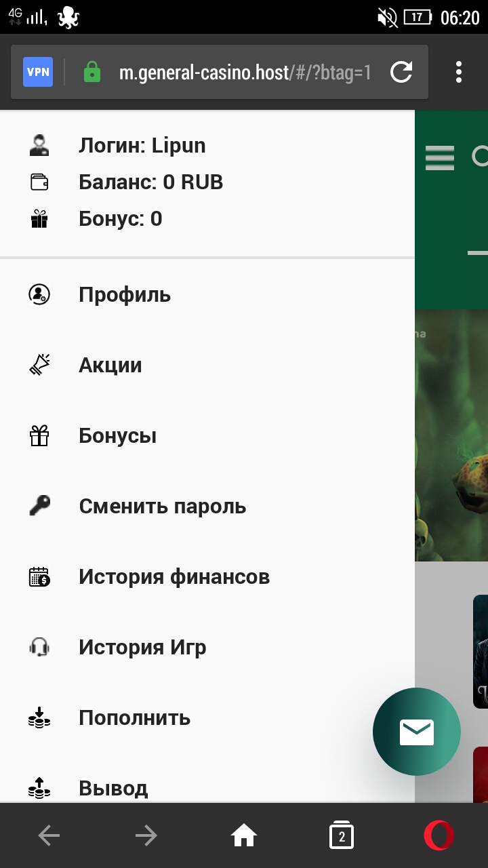Click the Профиль profile icon
488x868 pixels.
tap(39, 295)
